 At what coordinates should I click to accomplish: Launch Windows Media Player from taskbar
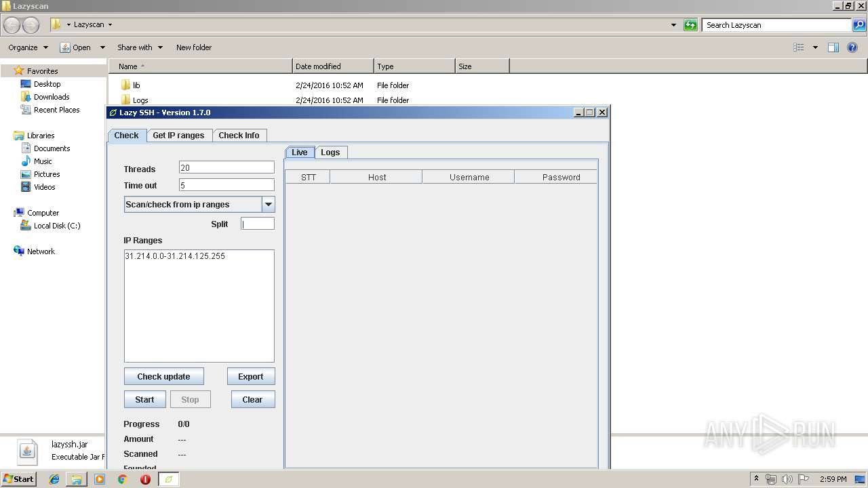(100, 479)
